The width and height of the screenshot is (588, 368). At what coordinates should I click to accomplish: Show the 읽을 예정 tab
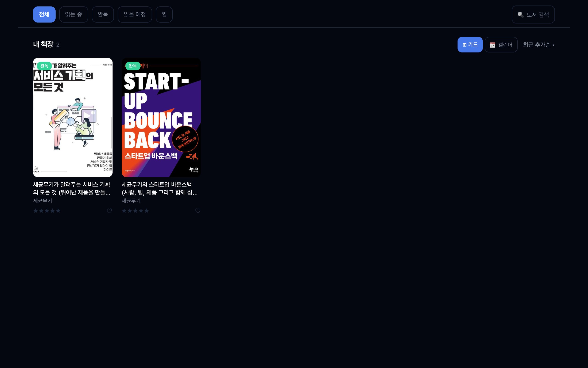(x=135, y=14)
